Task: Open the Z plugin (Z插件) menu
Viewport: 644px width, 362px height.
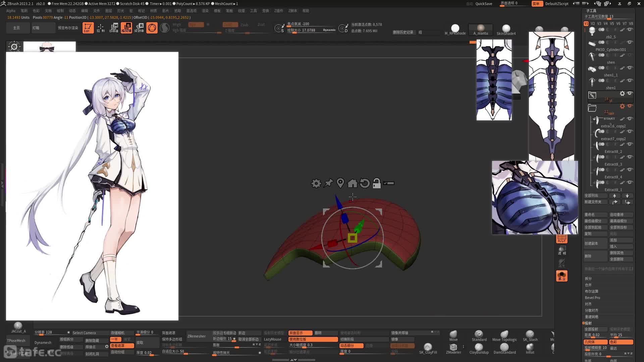Action: [x=278, y=11]
